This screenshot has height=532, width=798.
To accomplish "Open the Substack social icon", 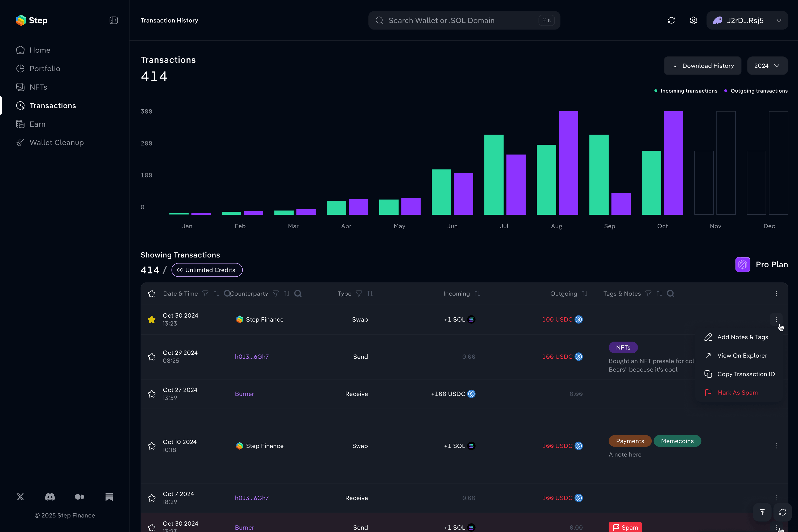I will [x=109, y=497].
